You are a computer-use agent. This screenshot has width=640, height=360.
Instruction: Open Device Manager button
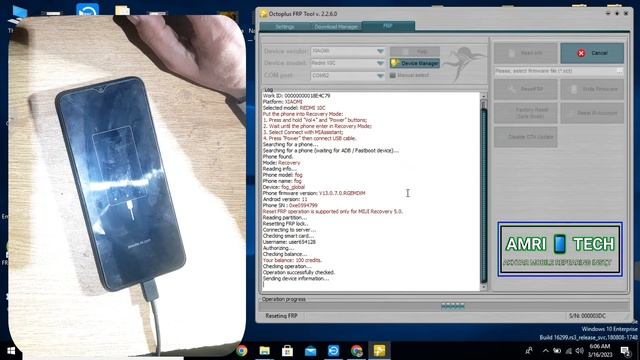[x=415, y=63]
